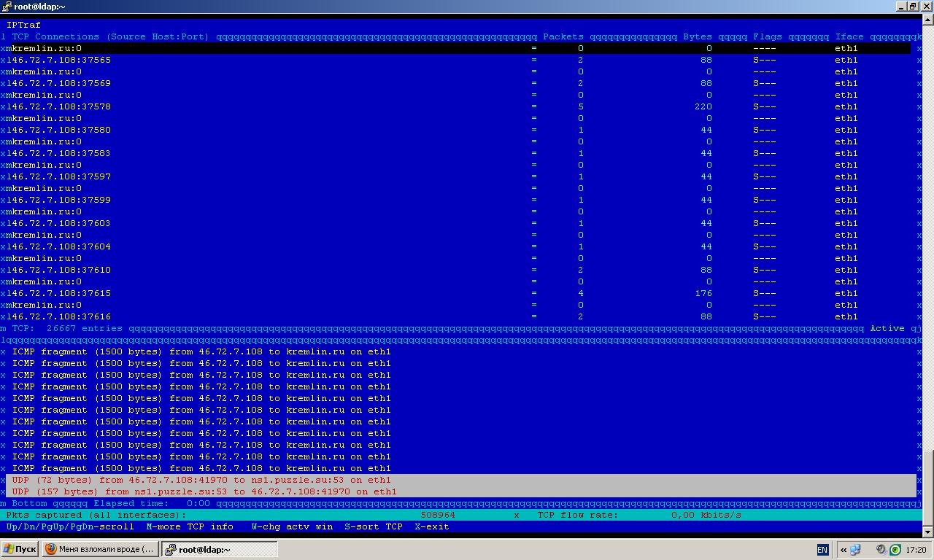
Task: Open the Start (Пуск) menu
Action: point(20,549)
